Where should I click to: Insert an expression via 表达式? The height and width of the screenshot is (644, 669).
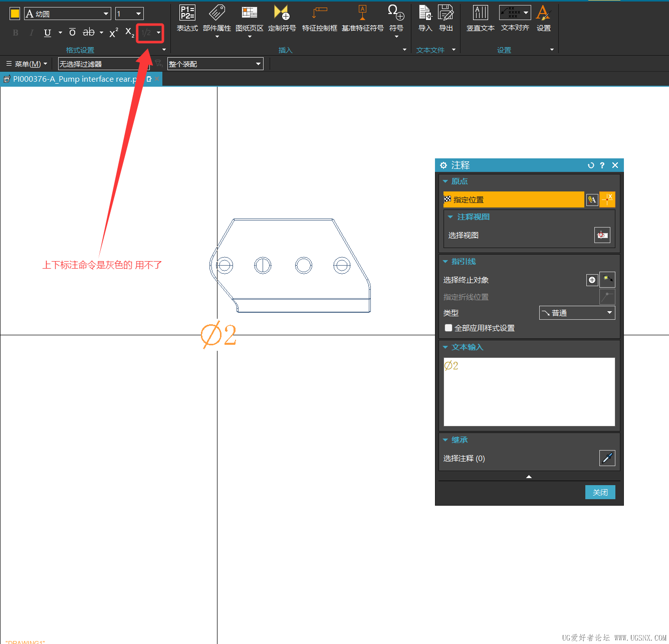[x=187, y=19]
